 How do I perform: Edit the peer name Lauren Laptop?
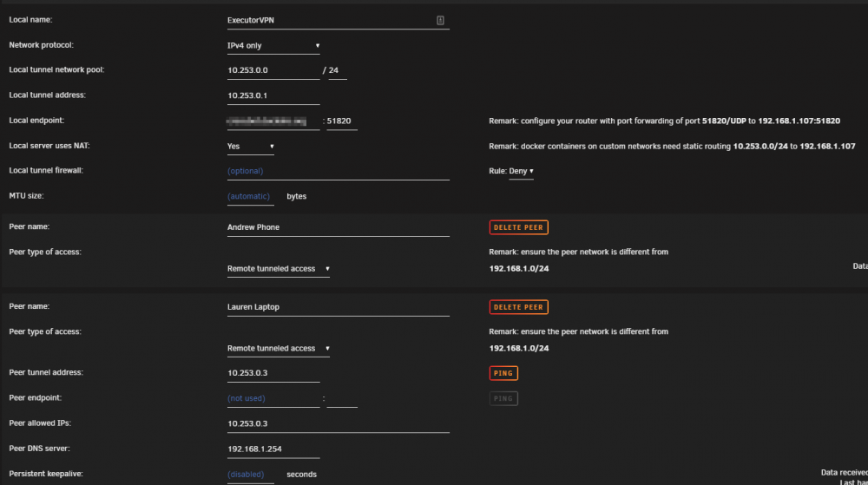(339, 307)
